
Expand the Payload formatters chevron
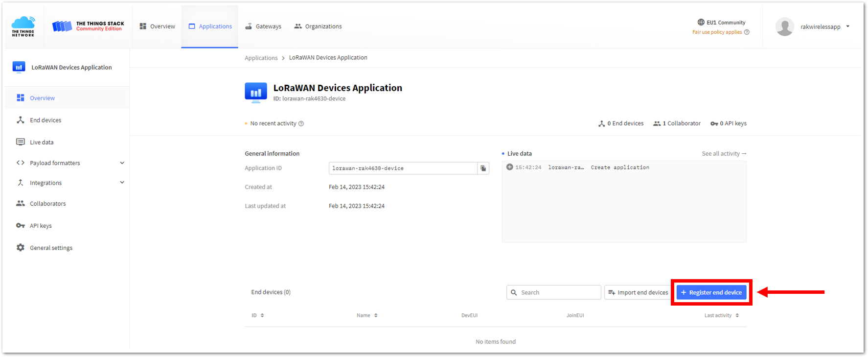coord(122,163)
